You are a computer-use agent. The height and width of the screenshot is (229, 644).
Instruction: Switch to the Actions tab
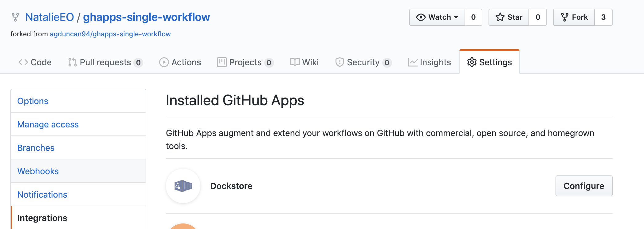[x=180, y=62]
